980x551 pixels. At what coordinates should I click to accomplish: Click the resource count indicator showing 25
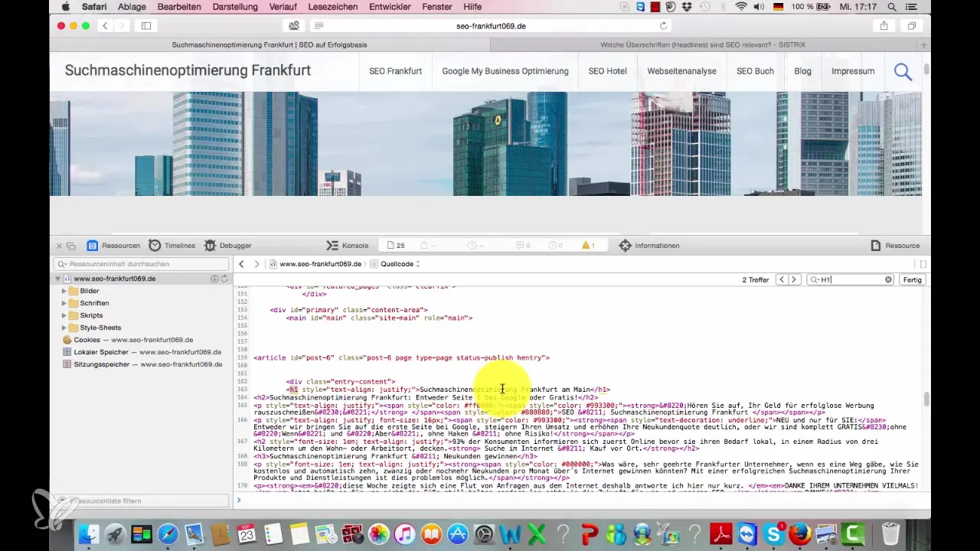coord(396,246)
